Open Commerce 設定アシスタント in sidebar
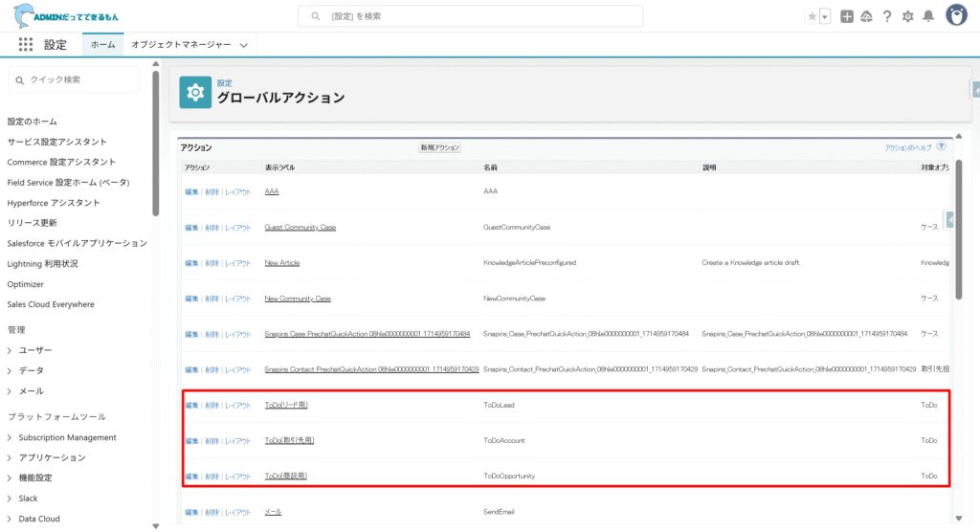Screen dimensions: 980x532 (61, 162)
